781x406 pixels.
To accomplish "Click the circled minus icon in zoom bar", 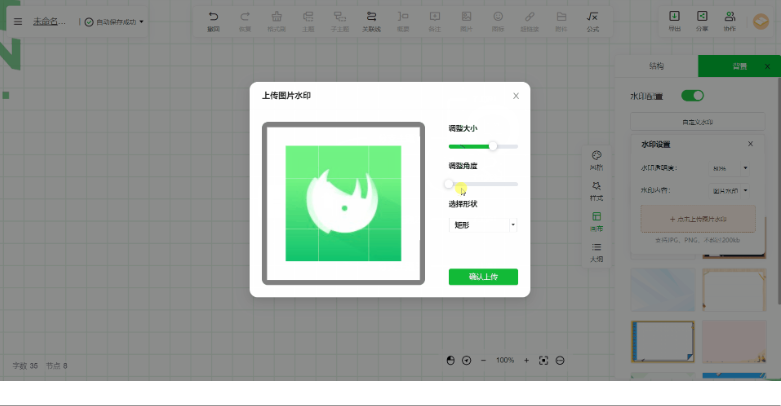I will [560, 361].
